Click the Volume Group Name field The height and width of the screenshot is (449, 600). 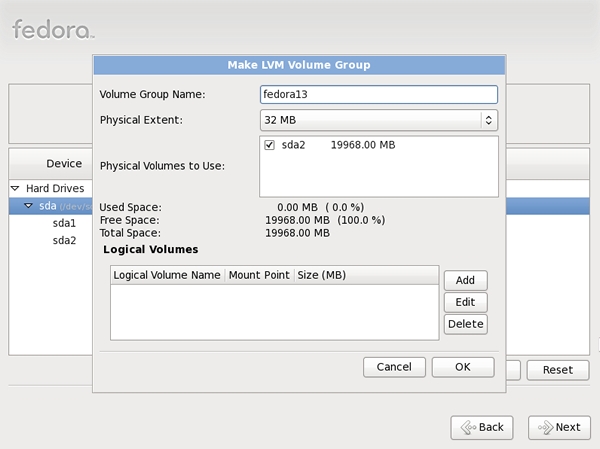coord(379,95)
